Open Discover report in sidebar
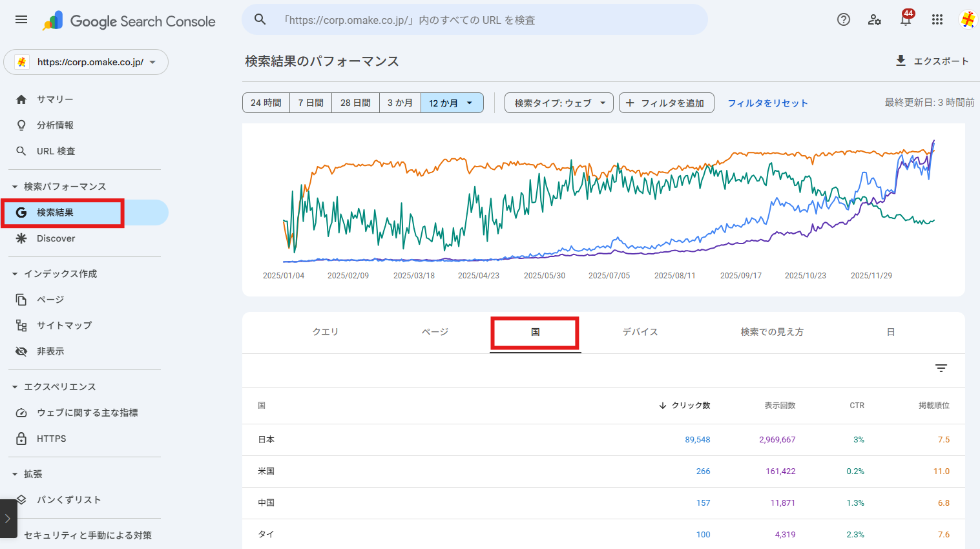Viewport: 980px width, 549px height. pos(56,238)
